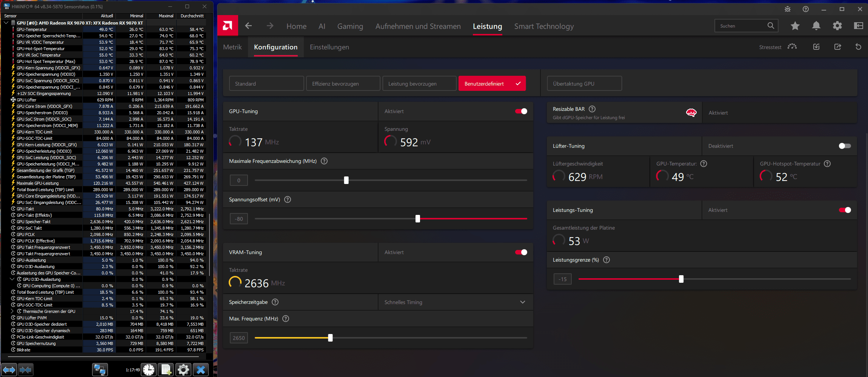The image size is (868, 377).
Task: Go forward with the right arrow icon
Action: (270, 26)
